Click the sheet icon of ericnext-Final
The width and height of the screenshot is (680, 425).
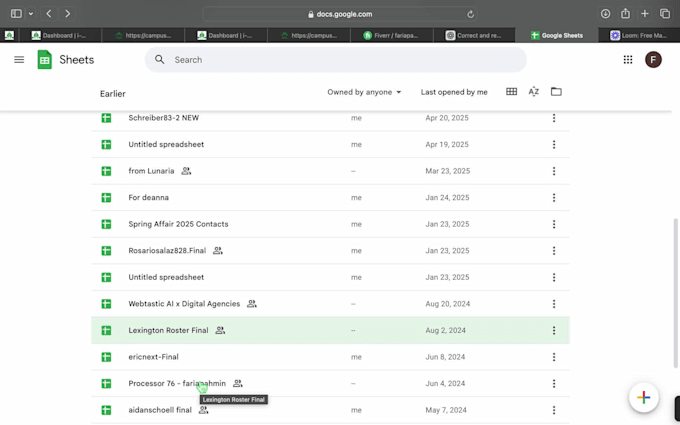coord(106,357)
